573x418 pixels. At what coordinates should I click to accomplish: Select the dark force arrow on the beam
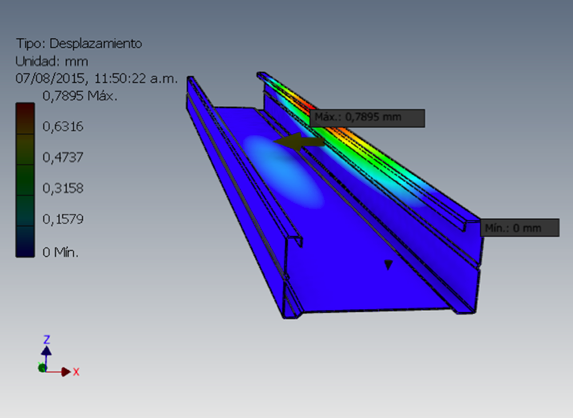point(299,142)
